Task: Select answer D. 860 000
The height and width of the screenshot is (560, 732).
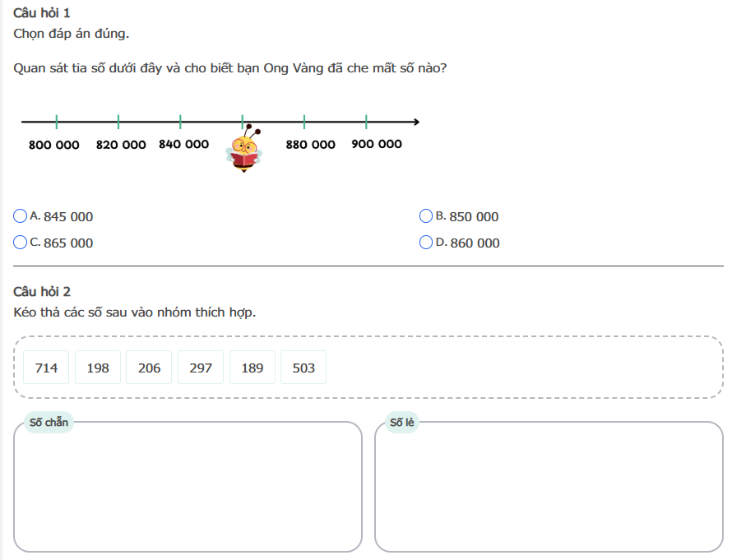Action: click(426, 243)
